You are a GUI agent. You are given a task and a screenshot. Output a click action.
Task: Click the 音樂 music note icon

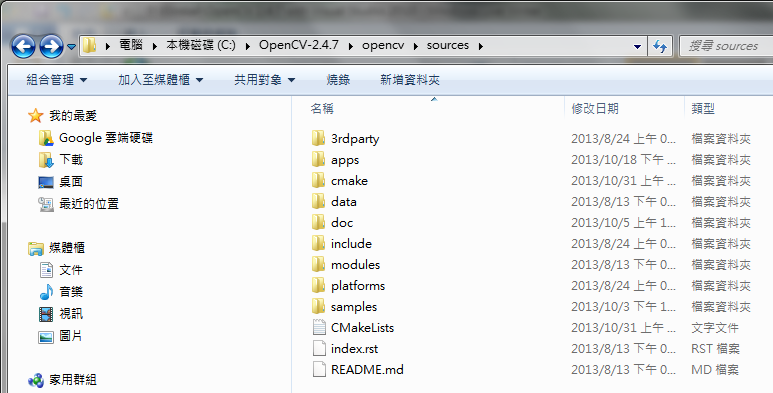pyautogui.click(x=46, y=292)
